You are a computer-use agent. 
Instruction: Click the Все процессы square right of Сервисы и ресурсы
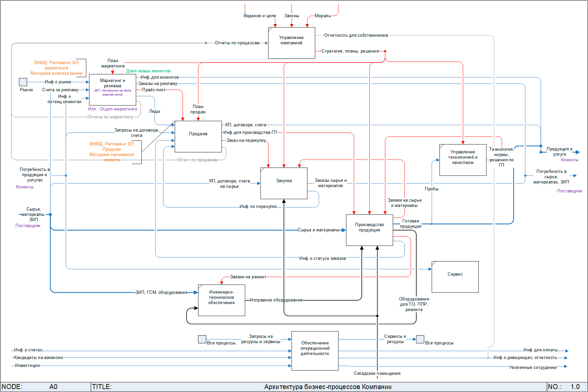[x=420, y=339]
